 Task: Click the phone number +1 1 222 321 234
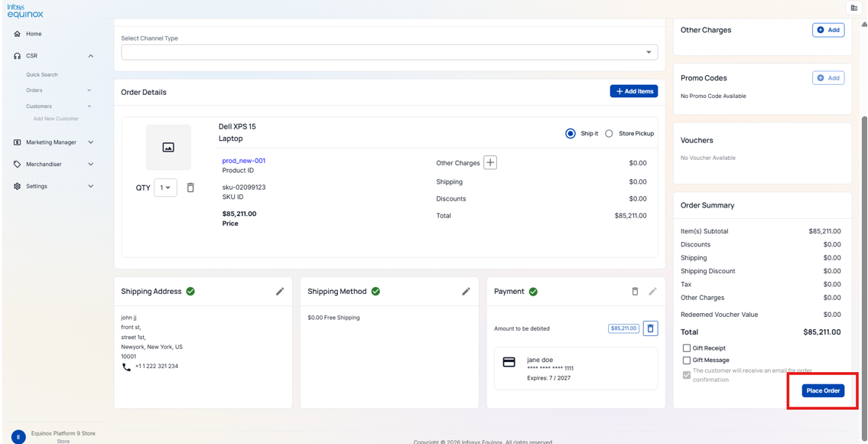pos(157,367)
